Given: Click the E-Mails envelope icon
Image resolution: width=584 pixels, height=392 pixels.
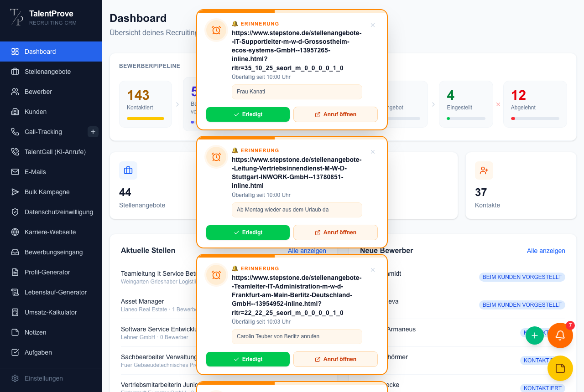Looking at the screenshot, I should [15, 172].
